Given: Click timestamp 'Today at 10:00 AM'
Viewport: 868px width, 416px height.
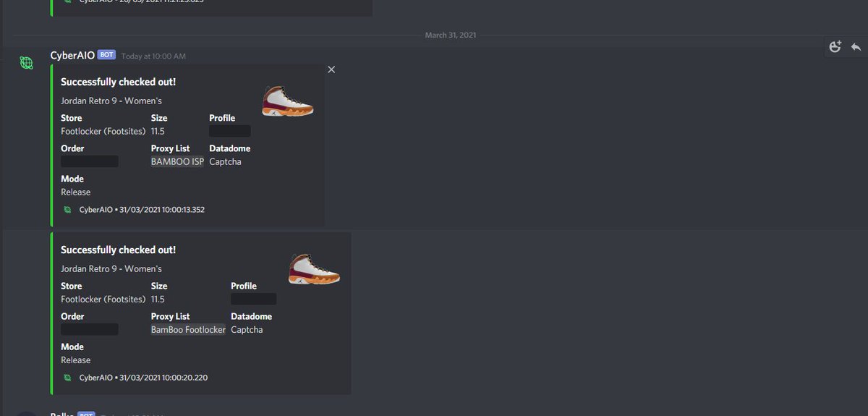Looking at the screenshot, I should (153, 56).
